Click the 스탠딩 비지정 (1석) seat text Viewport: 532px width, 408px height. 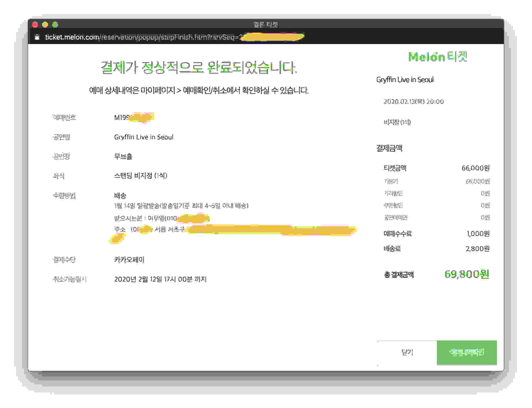tap(141, 175)
